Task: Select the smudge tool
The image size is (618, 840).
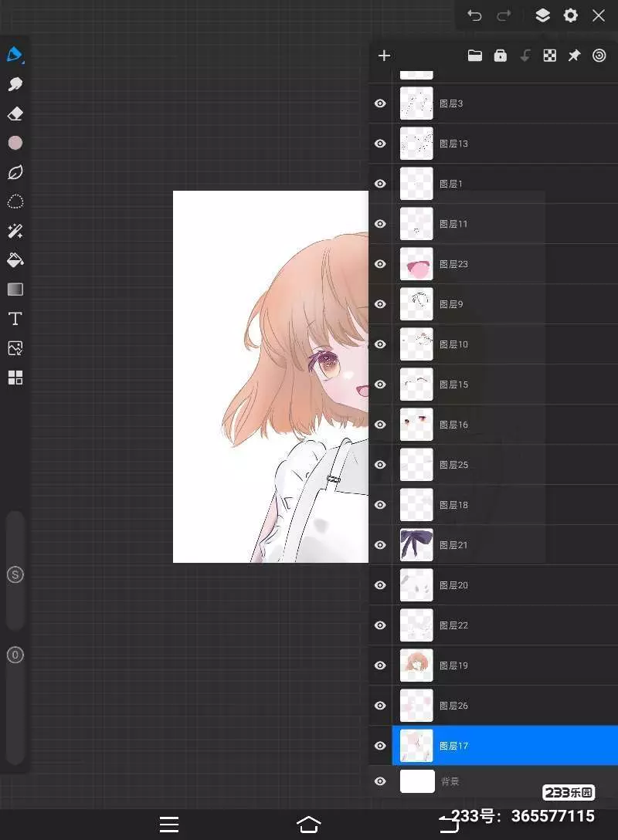Action: coord(15,84)
